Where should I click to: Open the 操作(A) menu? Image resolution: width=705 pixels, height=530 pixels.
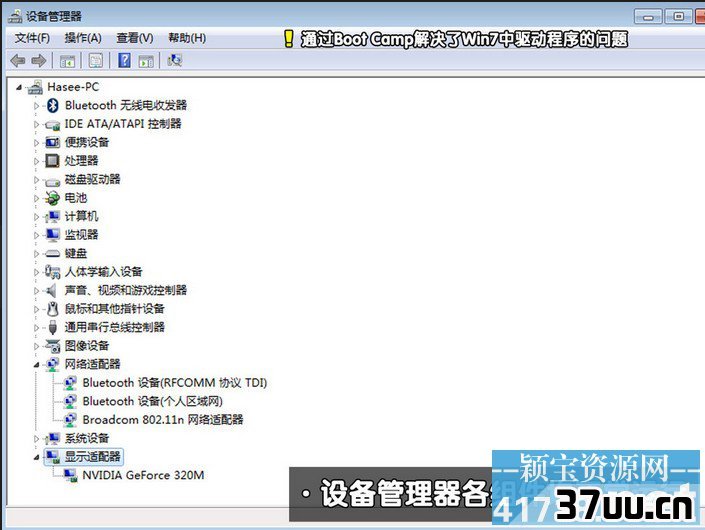[x=83, y=38]
